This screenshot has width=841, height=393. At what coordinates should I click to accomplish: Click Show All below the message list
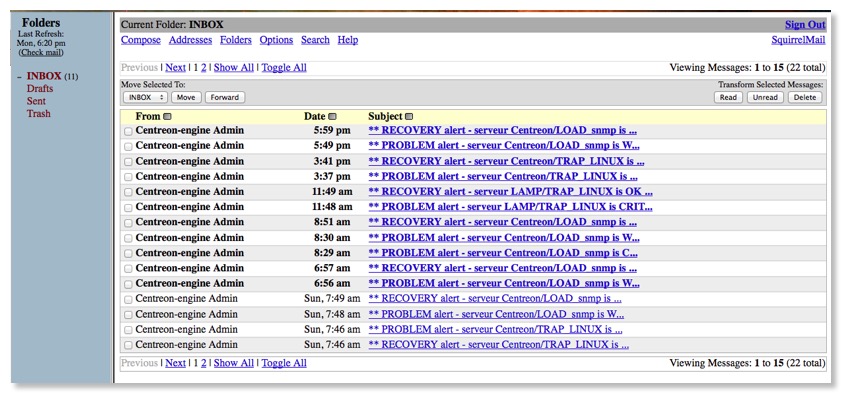tap(234, 363)
